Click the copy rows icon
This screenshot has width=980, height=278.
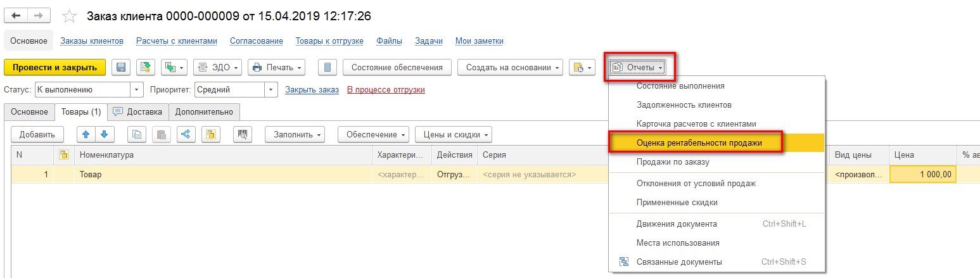[x=137, y=134]
